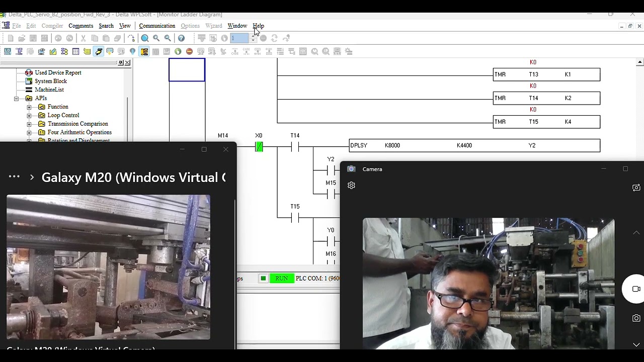
Task: Click the Zoom Out magnifier icon
Action: point(168,38)
